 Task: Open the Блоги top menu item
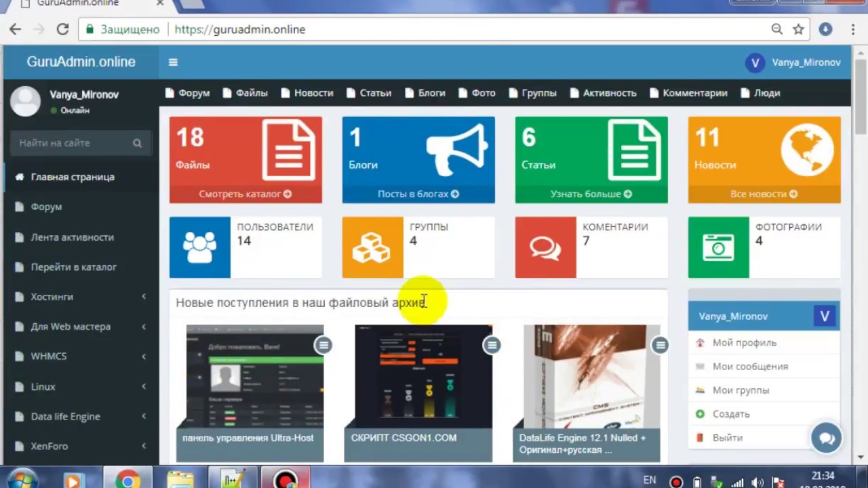tap(425, 93)
